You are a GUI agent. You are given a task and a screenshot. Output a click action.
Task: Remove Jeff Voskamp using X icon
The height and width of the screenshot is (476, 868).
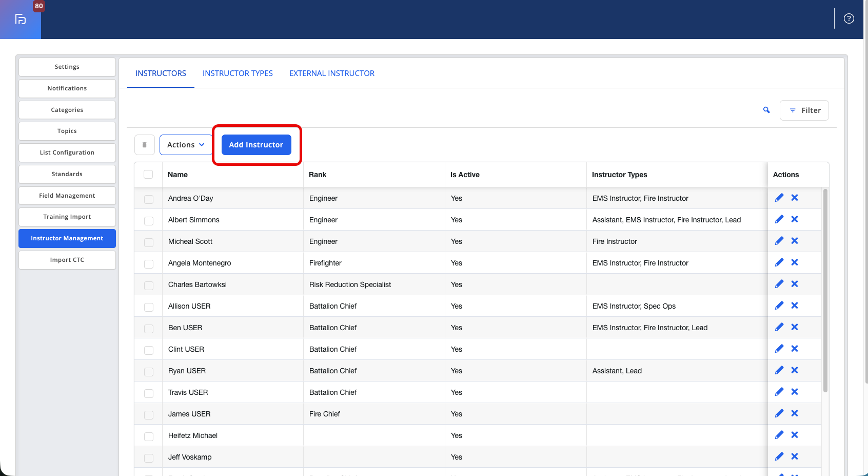coord(795,456)
